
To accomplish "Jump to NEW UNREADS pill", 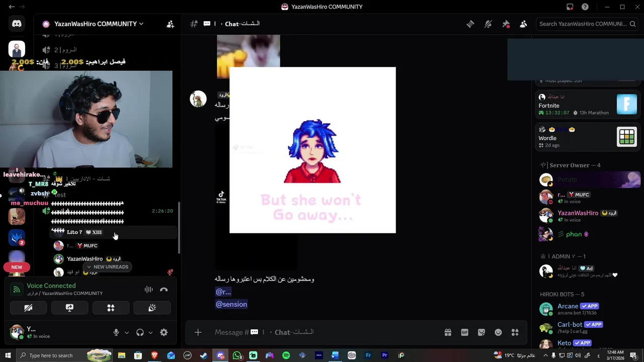I will pyautogui.click(x=108, y=267).
